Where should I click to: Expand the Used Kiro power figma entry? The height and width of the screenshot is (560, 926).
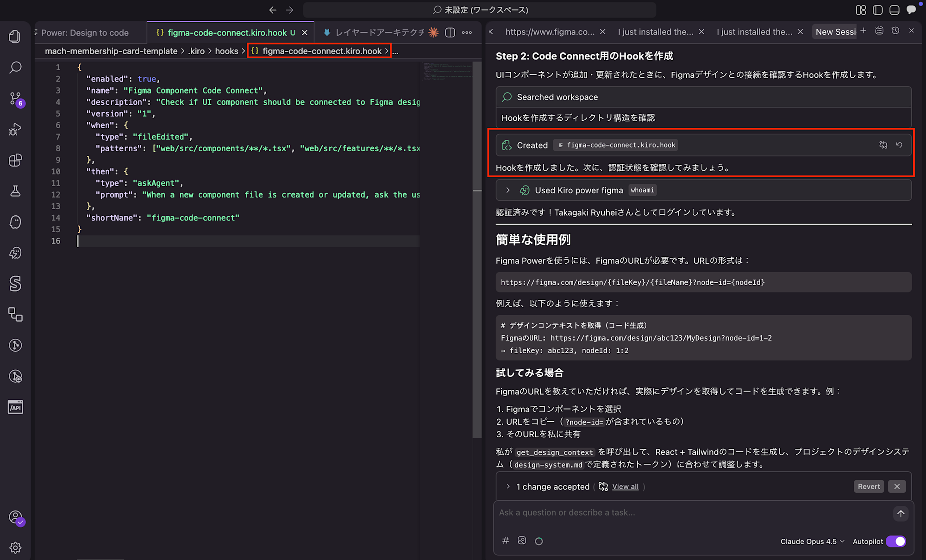click(x=507, y=190)
